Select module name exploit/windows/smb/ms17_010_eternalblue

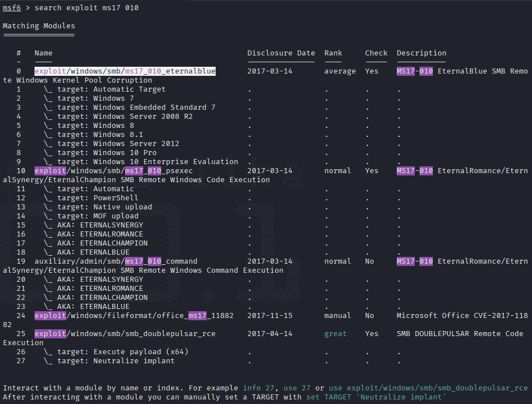point(125,71)
